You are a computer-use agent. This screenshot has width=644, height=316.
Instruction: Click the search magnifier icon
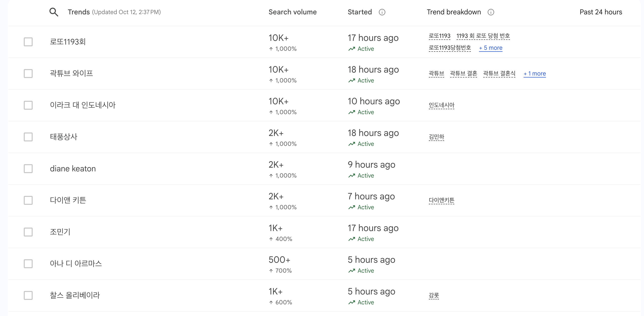click(x=54, y=12)
